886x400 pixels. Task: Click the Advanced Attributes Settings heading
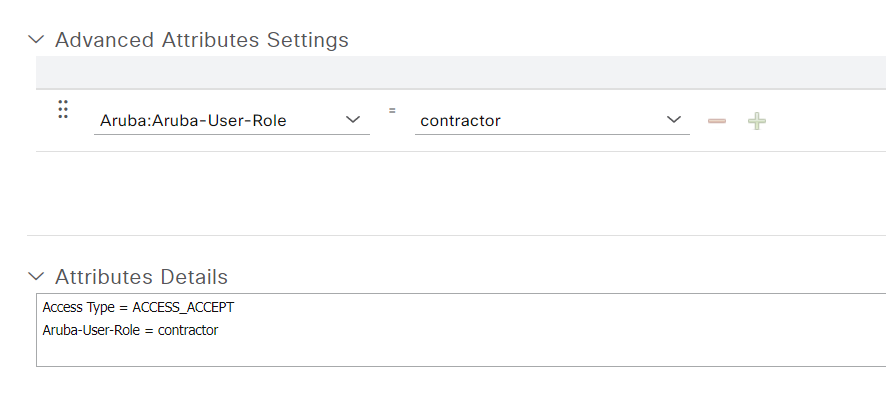pyautogui.click(x=202, y=40)
